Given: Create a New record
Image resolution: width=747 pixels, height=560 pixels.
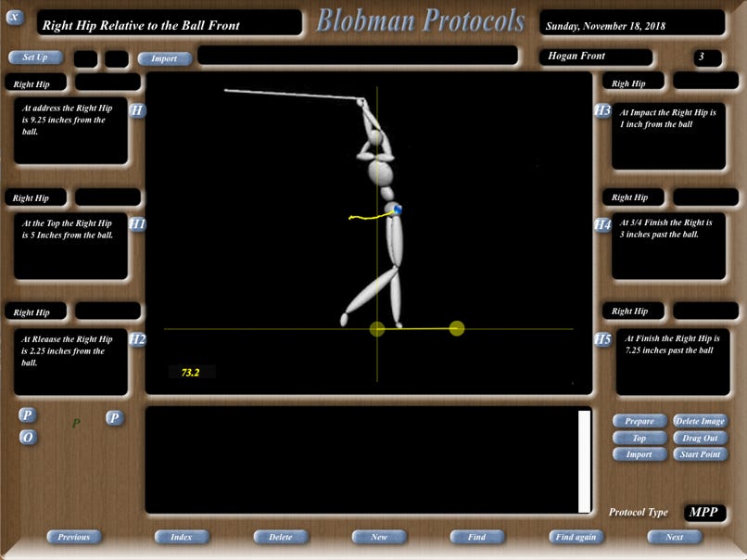Looking at the screenshot, I should (x=379, y=537).
